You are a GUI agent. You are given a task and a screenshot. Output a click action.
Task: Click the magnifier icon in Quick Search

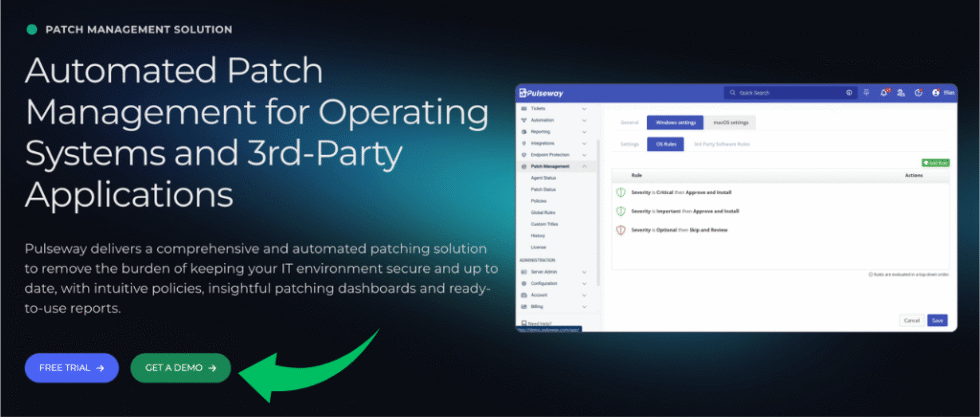(x=733, y=93)
